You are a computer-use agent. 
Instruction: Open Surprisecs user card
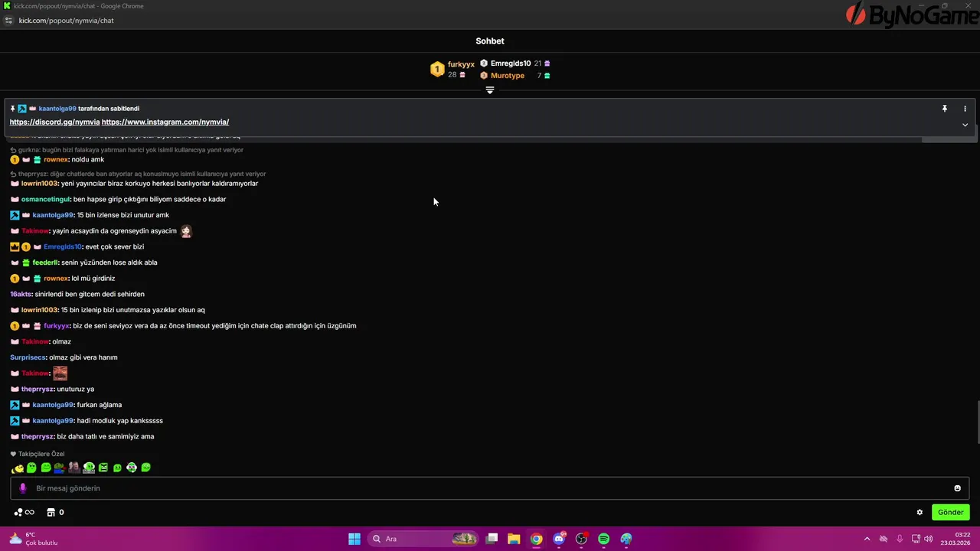click(x=28, y=357)
